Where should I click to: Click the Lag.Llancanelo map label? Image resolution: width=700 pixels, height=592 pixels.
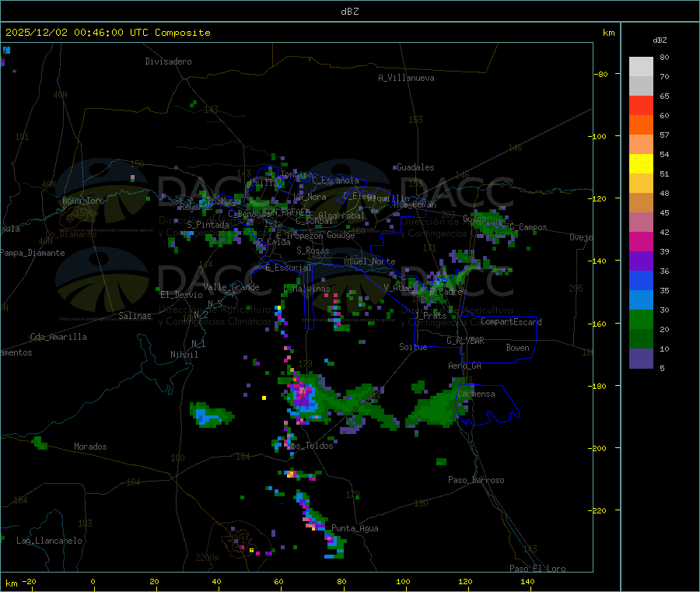50,541
